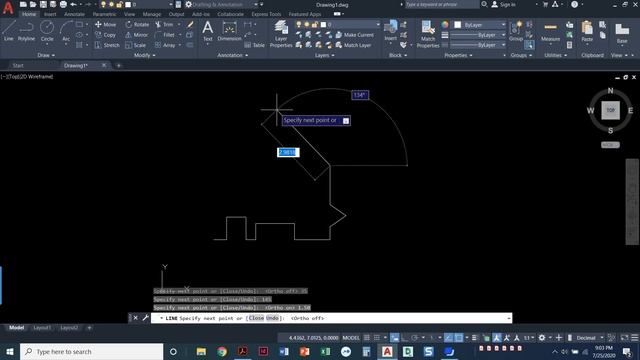Click the Scale tool
This screenshot has width=640, height=360.
[x=136, y=45]
